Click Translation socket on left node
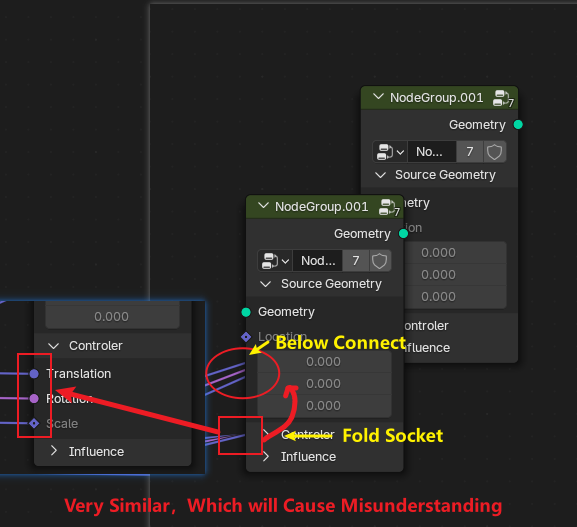 coord(34,374)
